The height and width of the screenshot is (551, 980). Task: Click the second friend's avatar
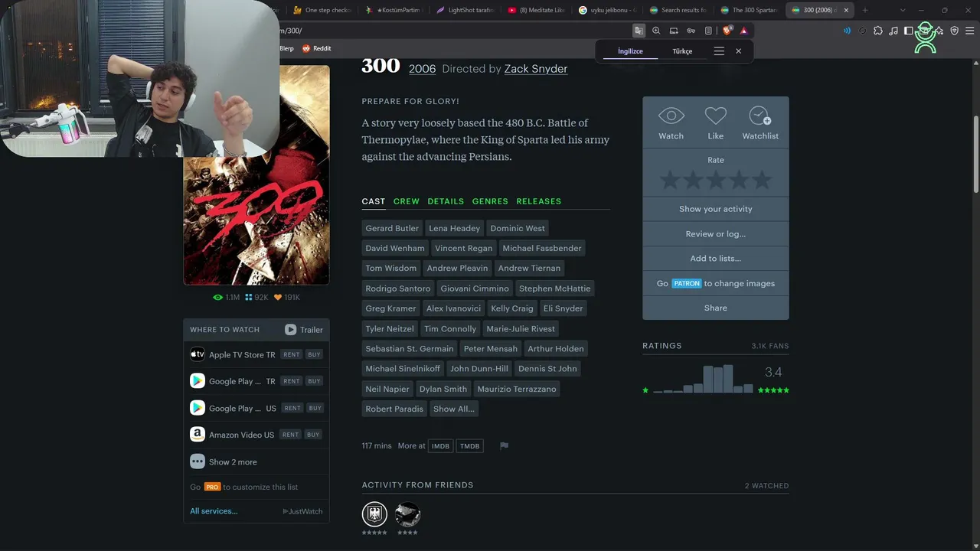407,514
